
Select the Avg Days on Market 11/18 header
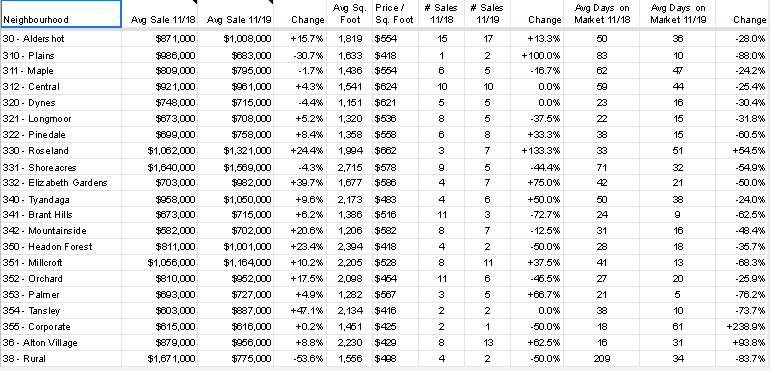click(x=601, y=14)
